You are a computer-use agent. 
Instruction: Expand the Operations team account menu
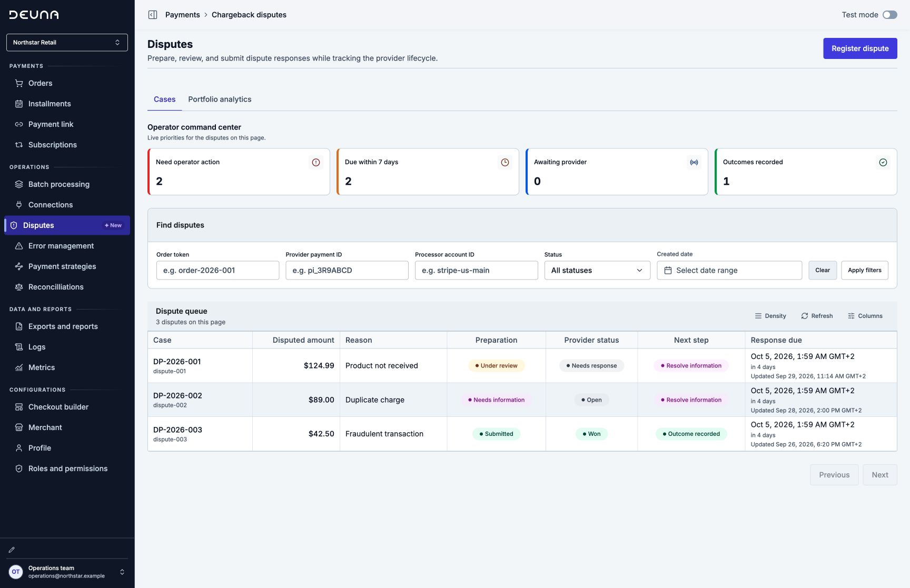(67, 572)
